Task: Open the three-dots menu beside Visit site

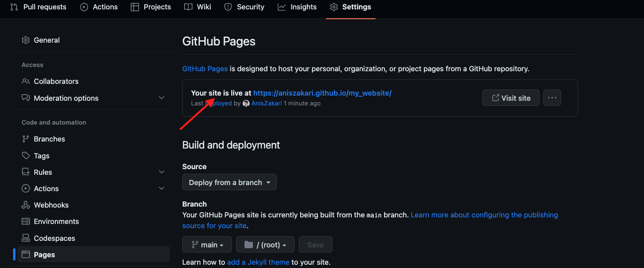Action: point(552,98)
